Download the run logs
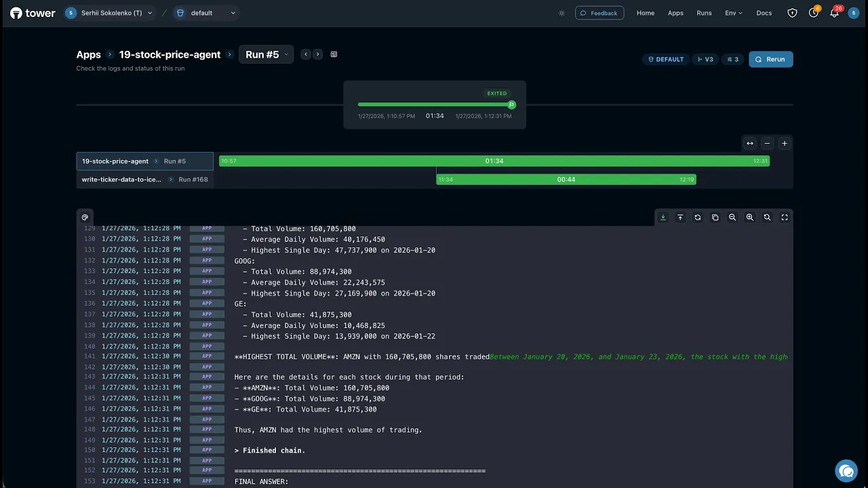 663,218
